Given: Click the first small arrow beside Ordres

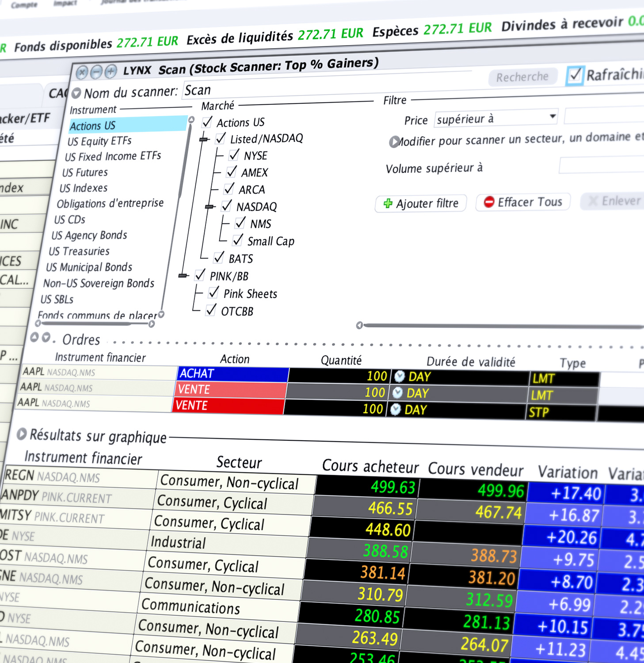Looking at the screenshot, I should pos(34,338).
